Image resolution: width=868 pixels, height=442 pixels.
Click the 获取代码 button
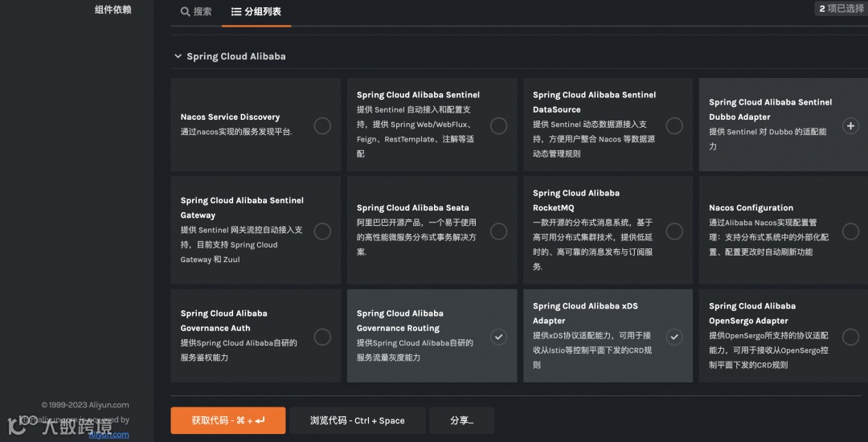[228, 420]
